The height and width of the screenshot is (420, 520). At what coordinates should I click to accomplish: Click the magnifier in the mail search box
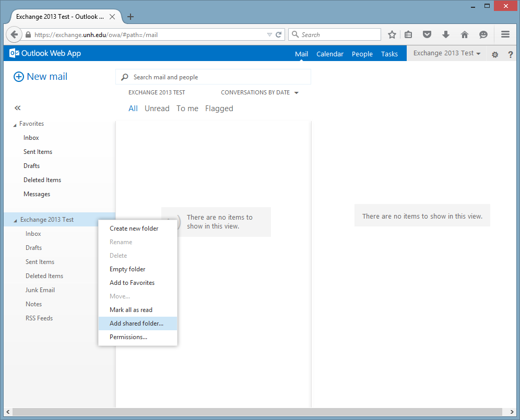coord(124,77)
